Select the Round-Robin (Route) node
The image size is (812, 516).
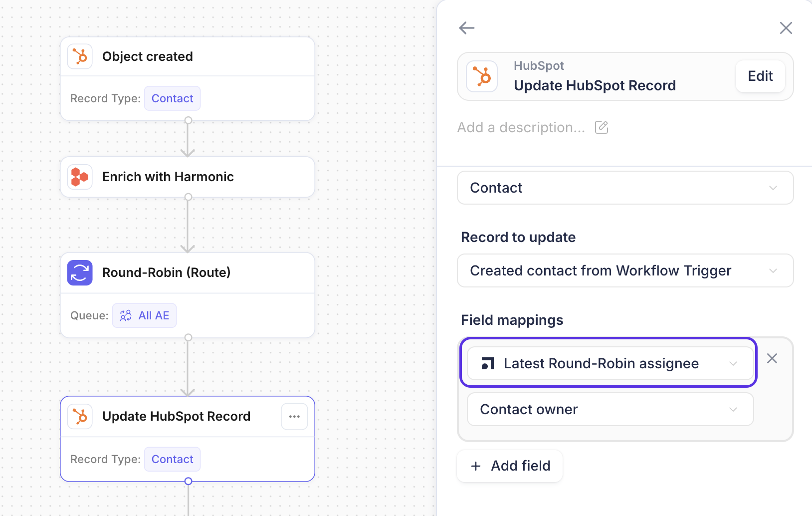(188, 295)
